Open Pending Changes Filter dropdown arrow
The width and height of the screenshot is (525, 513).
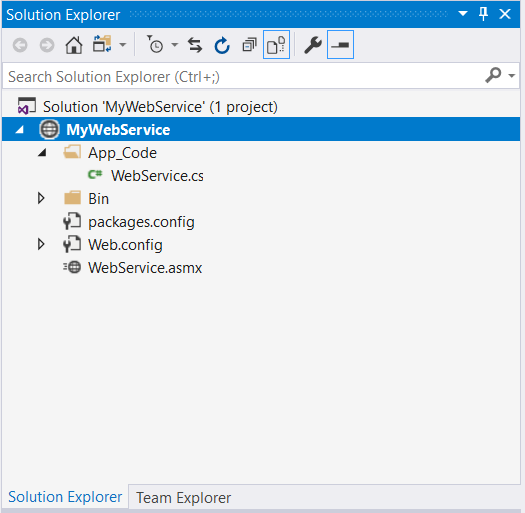(174, 45)
